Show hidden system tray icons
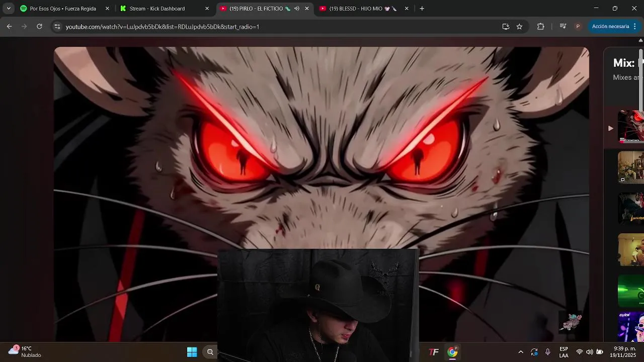Viewport: 644px width, 362px height. [521, 352]
